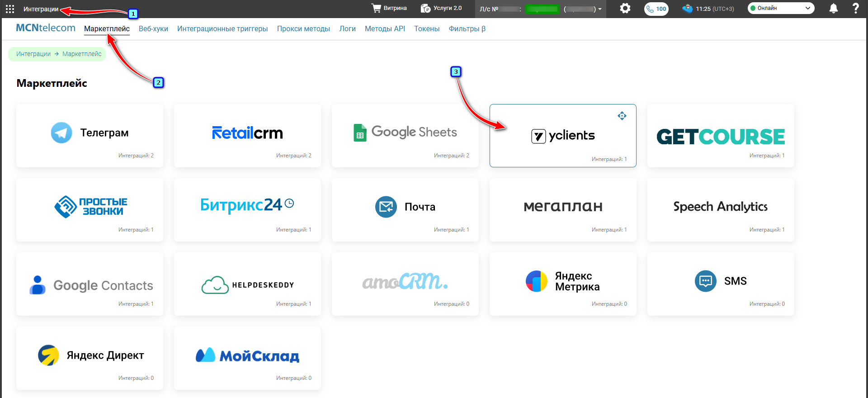Click the Маркетплейс breadcrumb link
The width and height of the screenshot is (868, 398).
(82, 54)
